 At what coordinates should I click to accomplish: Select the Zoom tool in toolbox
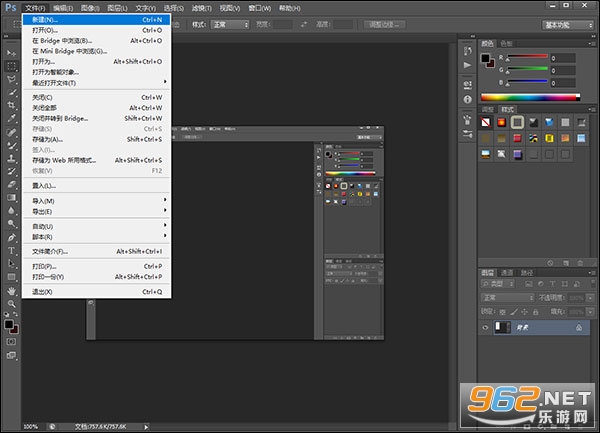tap(11, 304)
